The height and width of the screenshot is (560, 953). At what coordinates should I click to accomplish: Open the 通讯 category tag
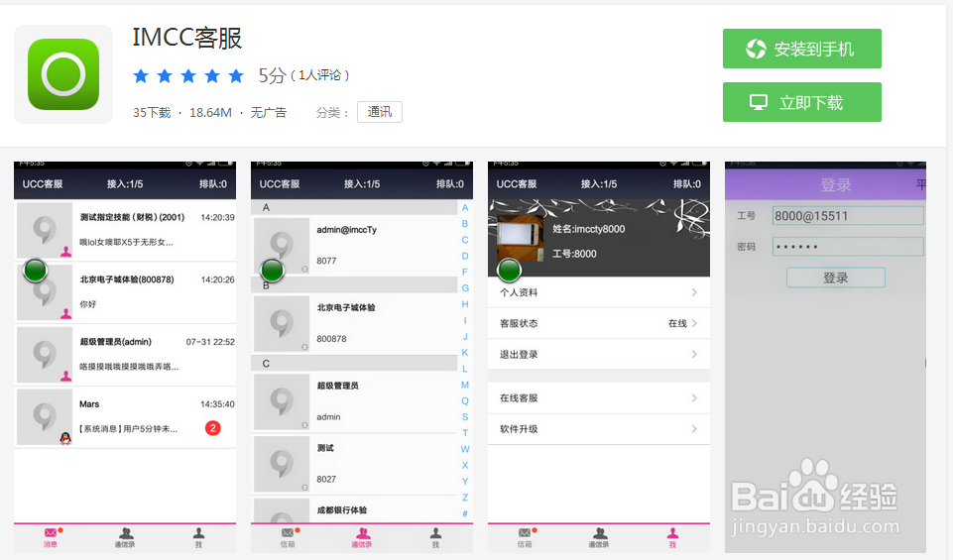(x=379, y=112)
